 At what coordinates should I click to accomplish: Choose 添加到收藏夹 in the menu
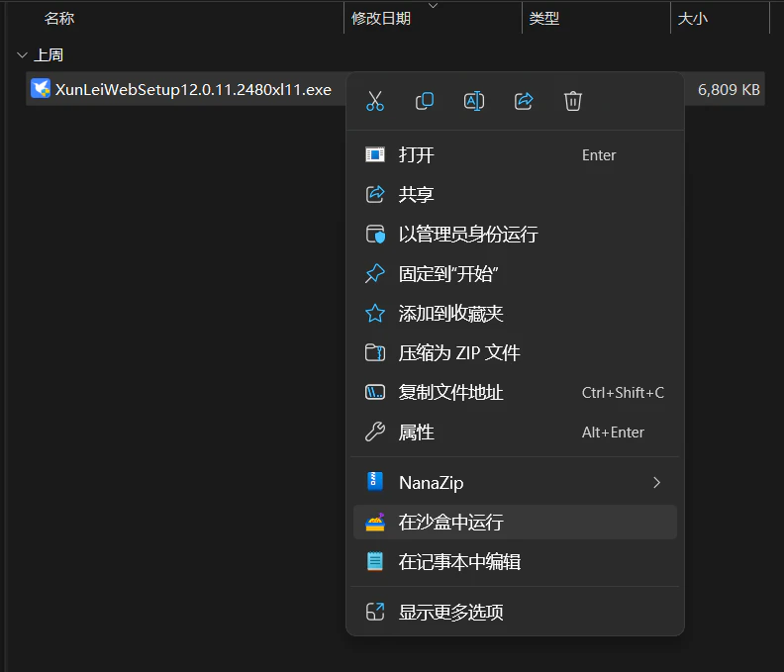point(515,314)
